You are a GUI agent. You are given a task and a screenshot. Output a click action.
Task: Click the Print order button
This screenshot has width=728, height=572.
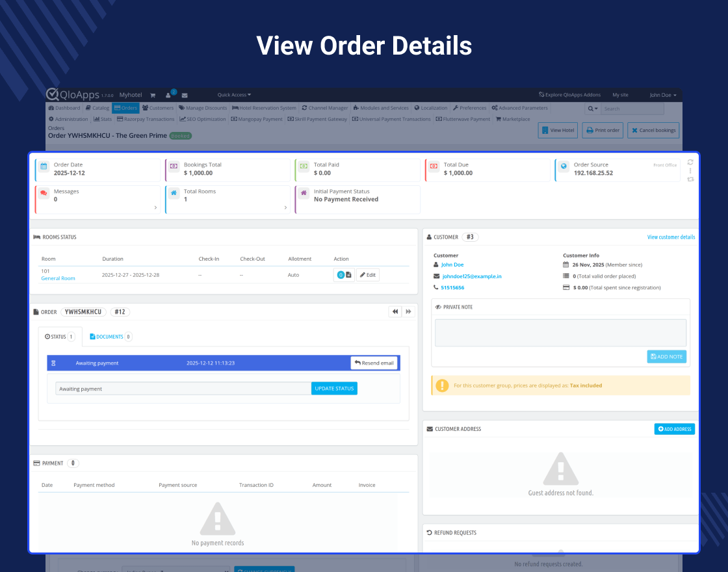point(603,131)
